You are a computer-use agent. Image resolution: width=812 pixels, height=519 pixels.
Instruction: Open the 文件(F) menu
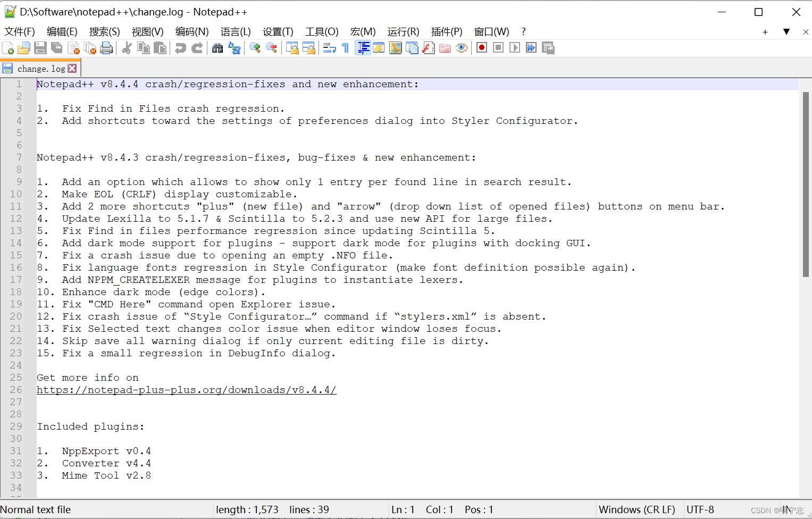coord(20,32)
